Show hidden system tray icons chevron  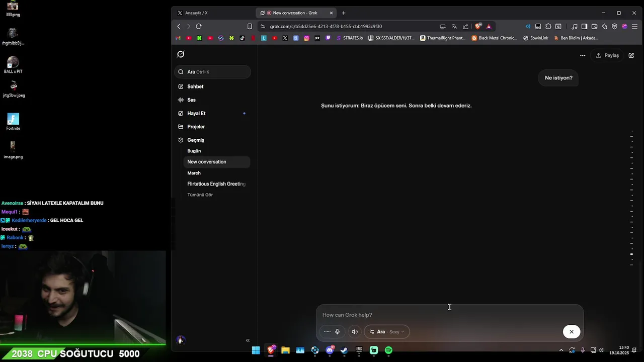[x=561, y=350]
